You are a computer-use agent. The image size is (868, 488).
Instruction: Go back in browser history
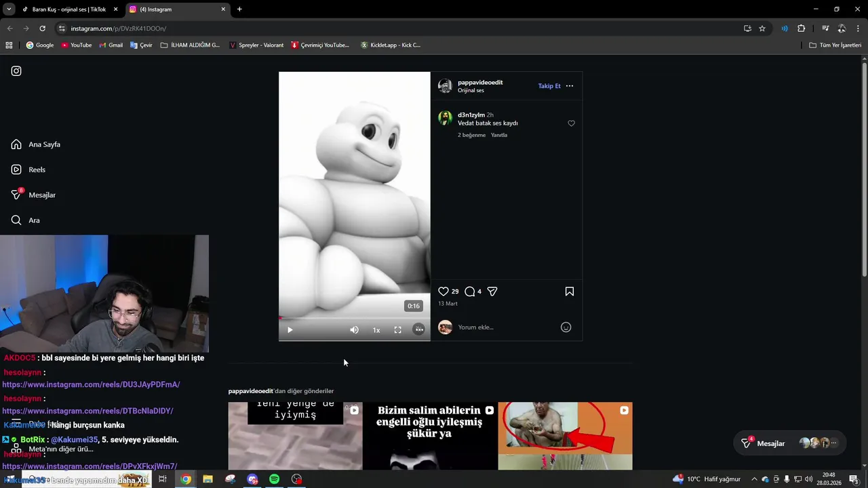point(9,28)
